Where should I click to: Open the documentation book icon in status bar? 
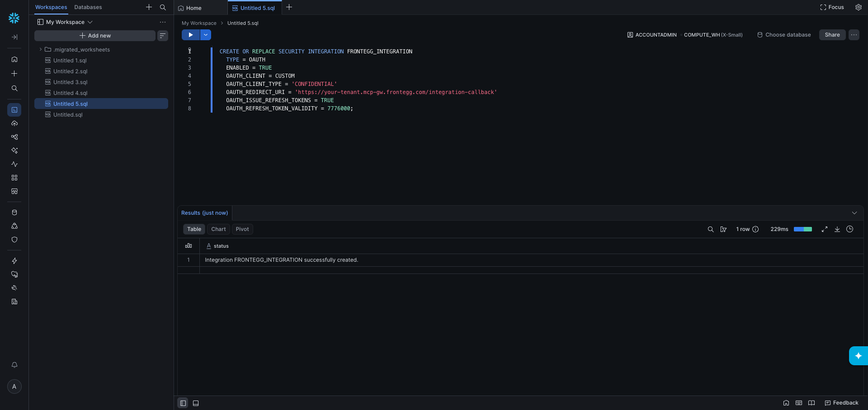point(811,403)
